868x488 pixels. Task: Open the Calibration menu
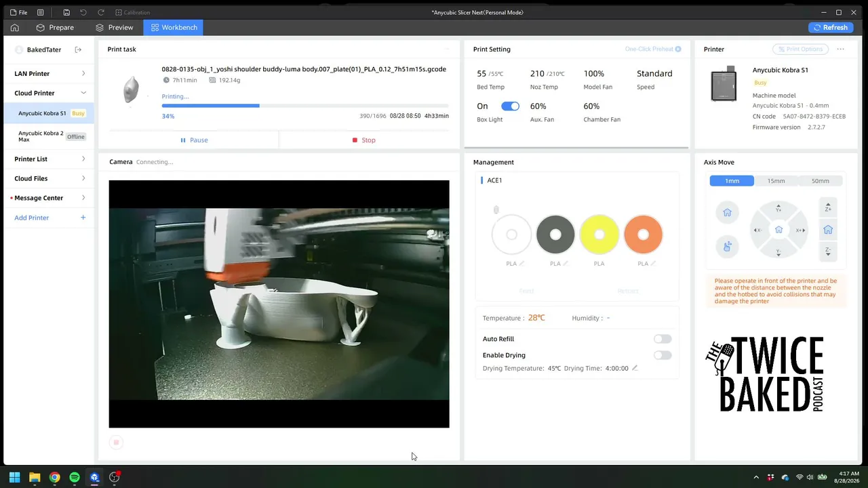click(x=133, y=12)
